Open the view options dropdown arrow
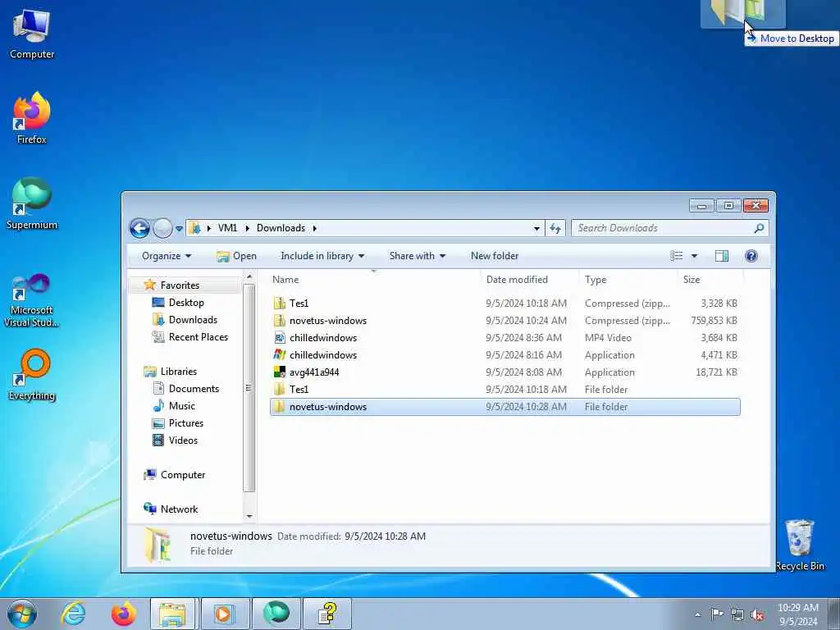 (694, 256)
